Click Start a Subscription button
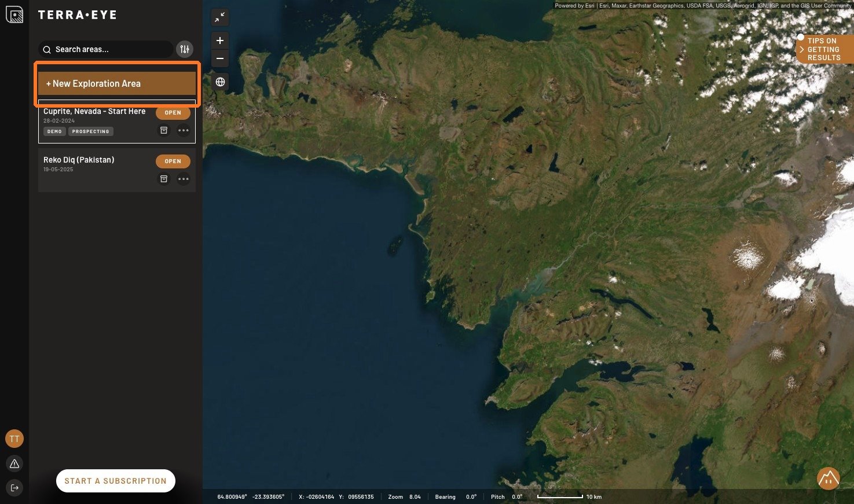Screen dimensions: 854x504 tap(116, 481)
